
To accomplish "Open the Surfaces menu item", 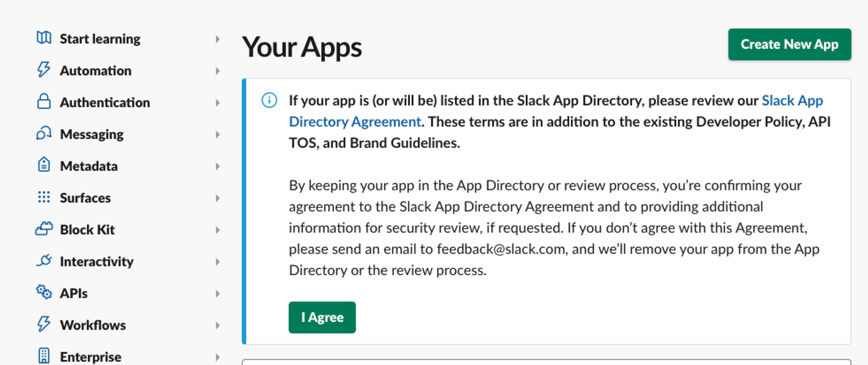I will pos(85,198).
